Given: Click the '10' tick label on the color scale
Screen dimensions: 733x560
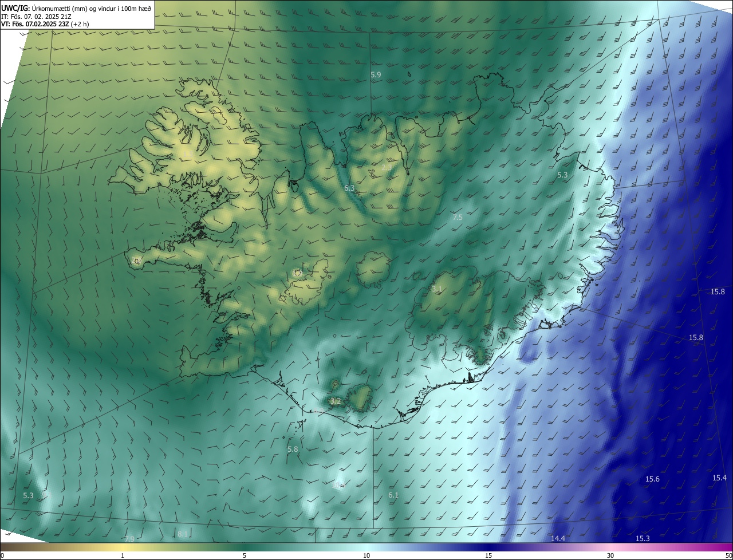Looking at the screenshot, I should [x=366, y=556].
